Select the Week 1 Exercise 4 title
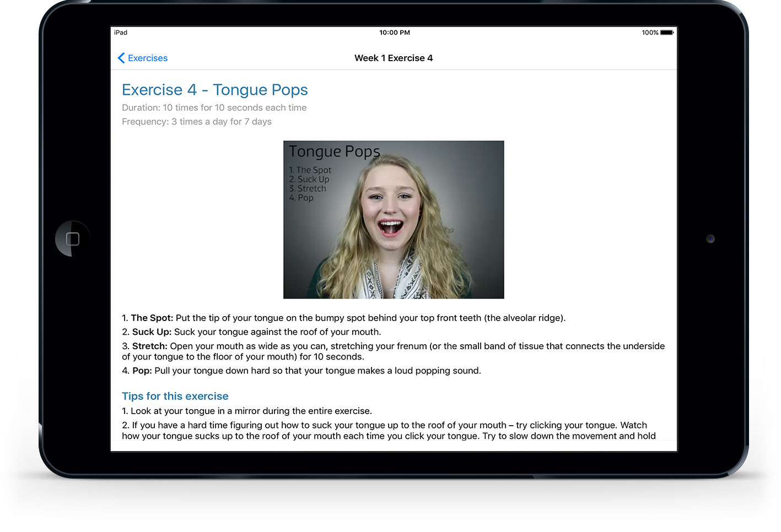 click(394, 58)
